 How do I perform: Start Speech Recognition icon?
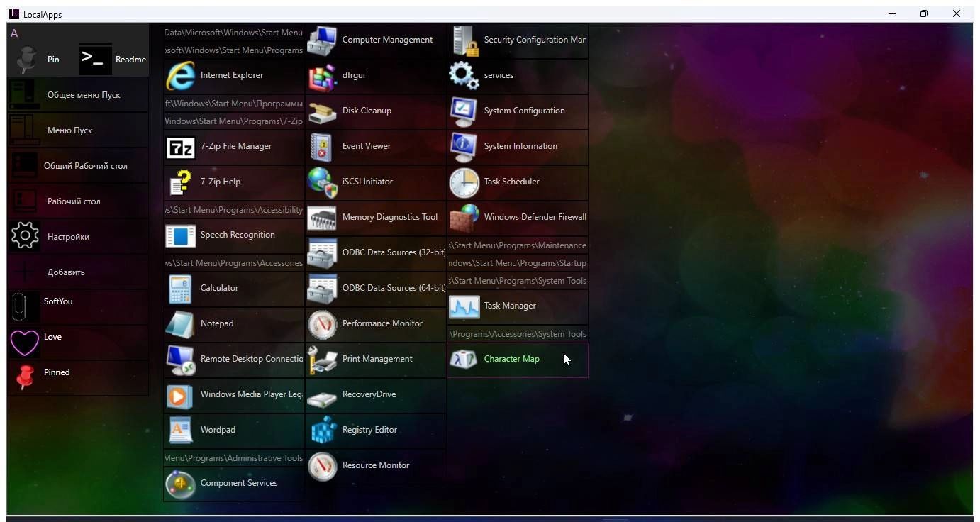click(x=180, y=235)
